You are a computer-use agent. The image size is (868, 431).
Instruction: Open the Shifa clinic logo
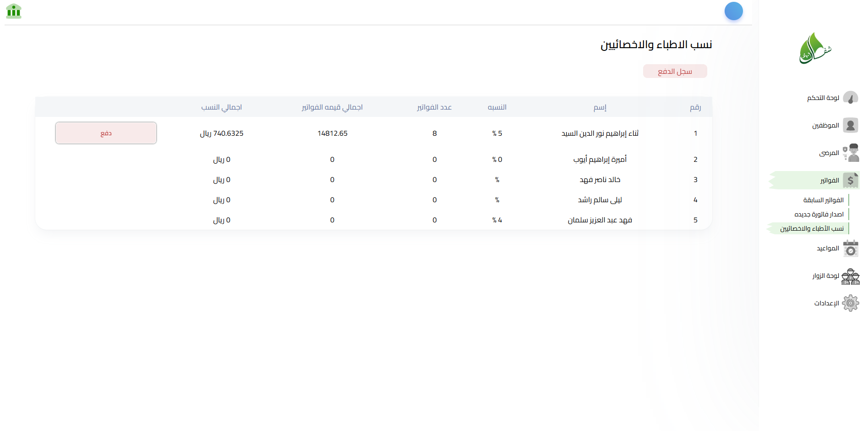815,48
